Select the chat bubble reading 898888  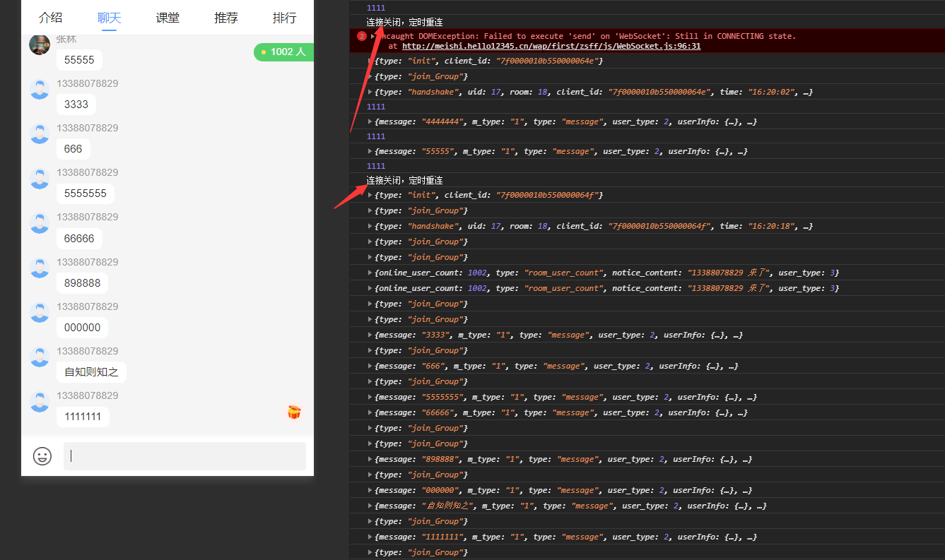point(82,283)
